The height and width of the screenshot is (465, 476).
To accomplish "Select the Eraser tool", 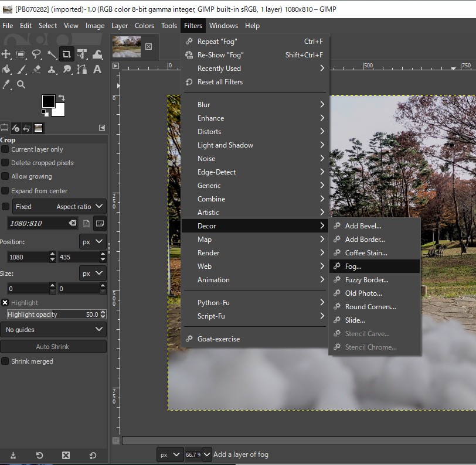I will click(36, 70).
